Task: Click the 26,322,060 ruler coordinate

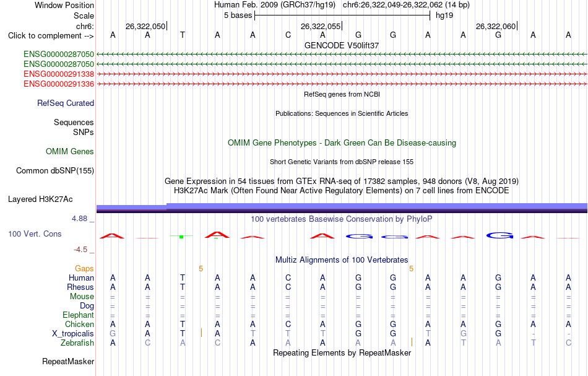Action: click(x=496, y=26)
